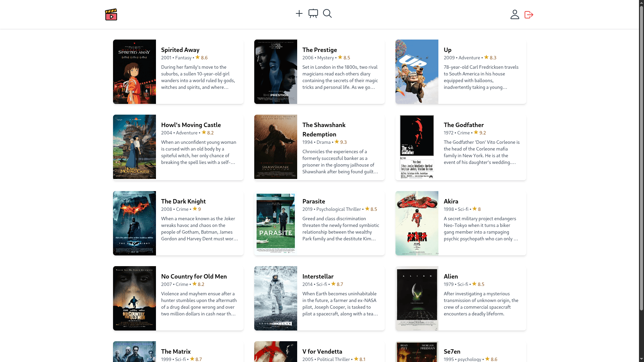The image size is (644, 362).
Task: Click The Godfather's 9.2 star rating
Action: tap(480, 133)
